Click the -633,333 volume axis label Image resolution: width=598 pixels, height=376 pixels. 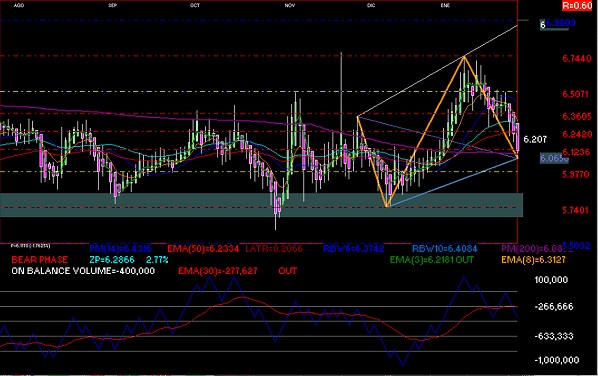[554, 336]
